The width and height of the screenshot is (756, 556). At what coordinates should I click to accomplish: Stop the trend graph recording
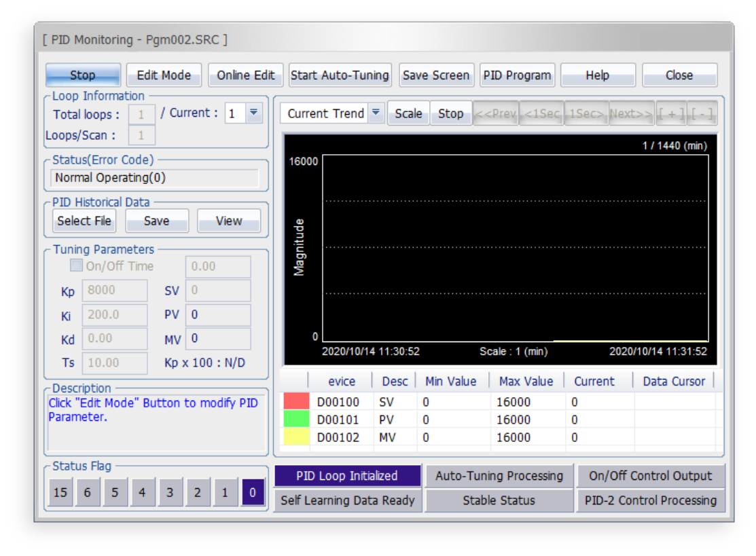click(x=450, y=113)
